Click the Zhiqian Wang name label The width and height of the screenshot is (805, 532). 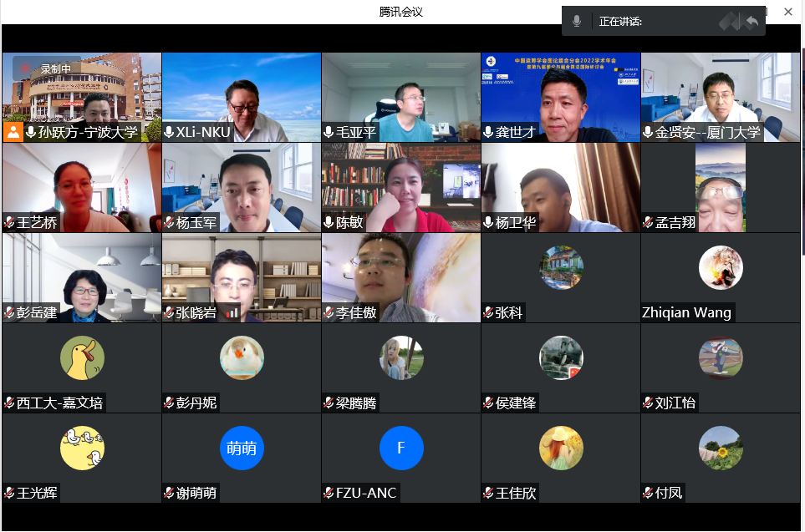[686, 313]
